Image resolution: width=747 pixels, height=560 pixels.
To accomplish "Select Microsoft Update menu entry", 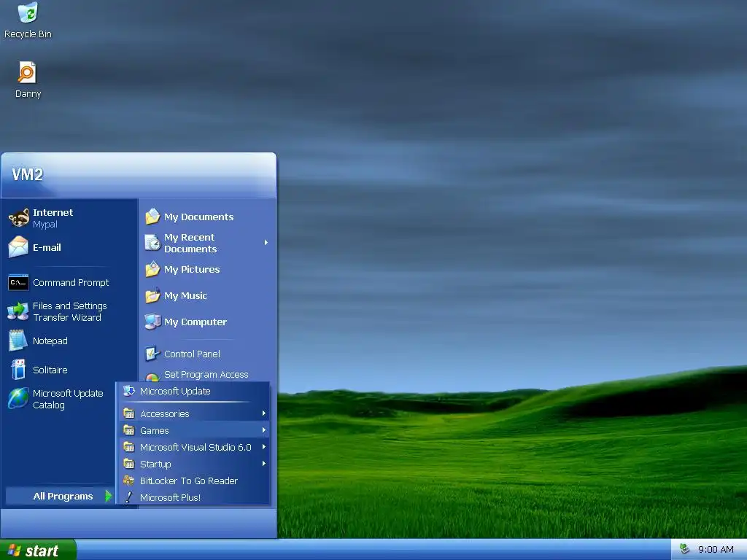I will pyautogui.click(x=193, y=391).
